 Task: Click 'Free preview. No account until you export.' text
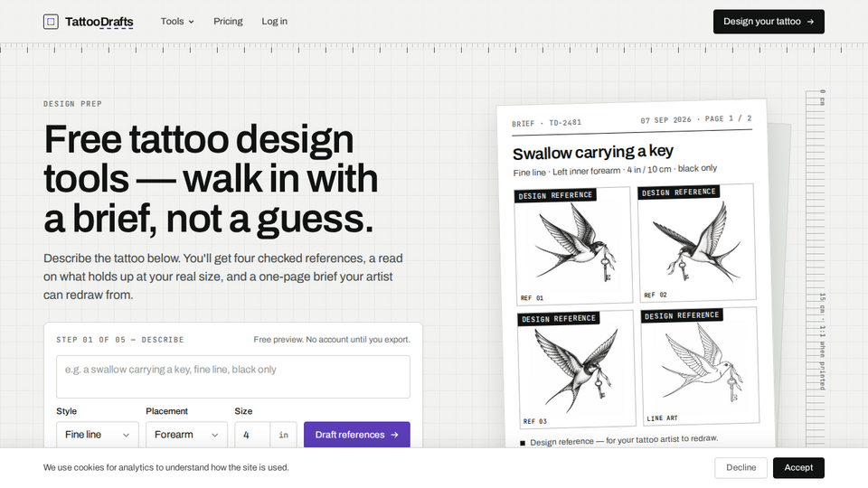coord(332,340)
